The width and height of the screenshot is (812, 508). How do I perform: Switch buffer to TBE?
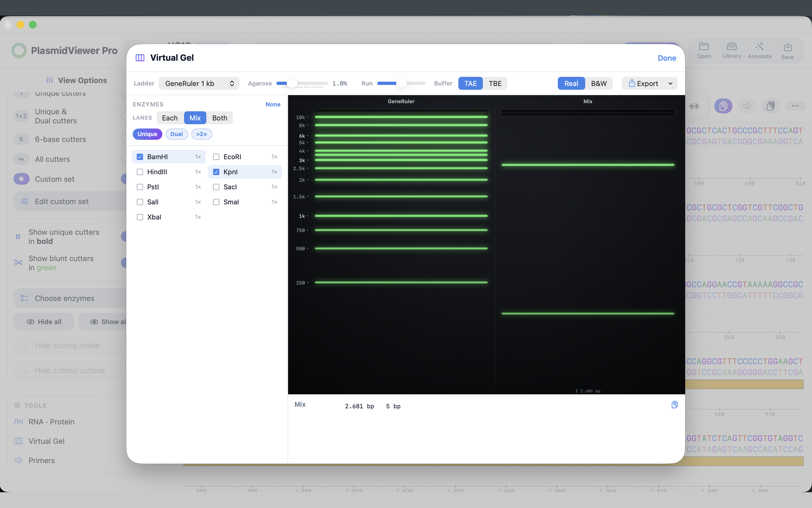coord(495,83)
